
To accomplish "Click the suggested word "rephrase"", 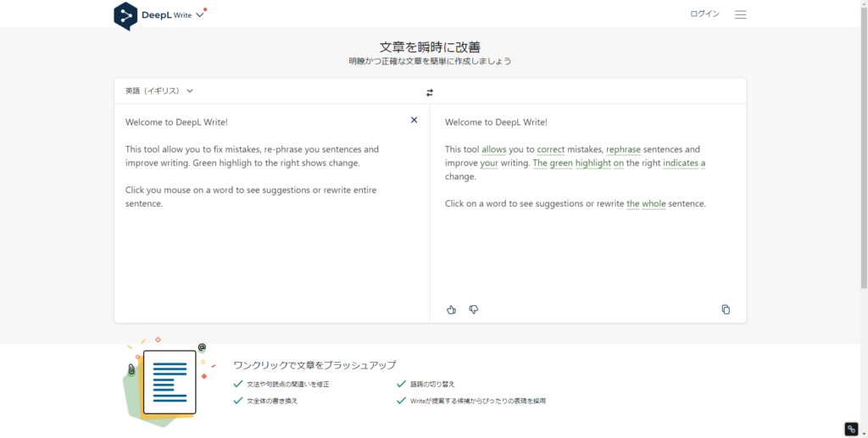I will pos(623,149).
